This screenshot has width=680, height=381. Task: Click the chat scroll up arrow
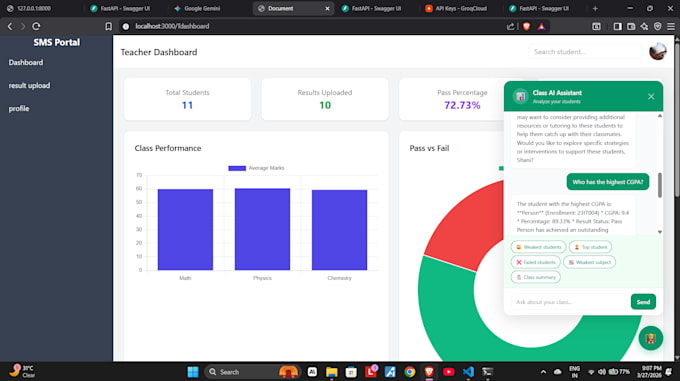(660, 116)
